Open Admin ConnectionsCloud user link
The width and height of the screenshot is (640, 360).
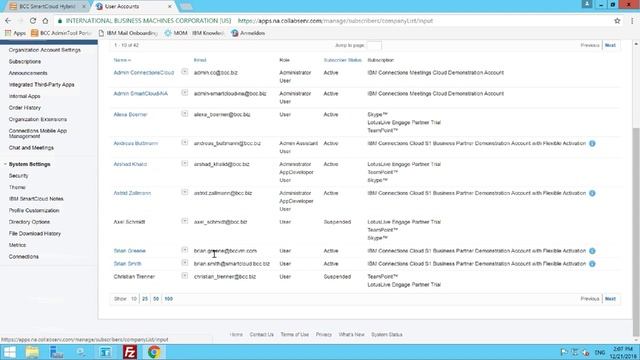[144, 73]
